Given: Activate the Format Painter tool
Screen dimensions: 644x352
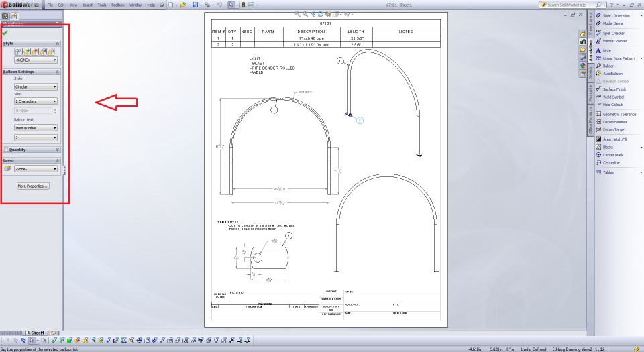Looking at the screenshot, I should [x=612, y=41].
